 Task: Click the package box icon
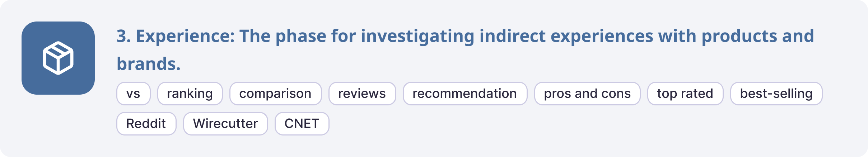pyautogui.click(x=58, y=58)
